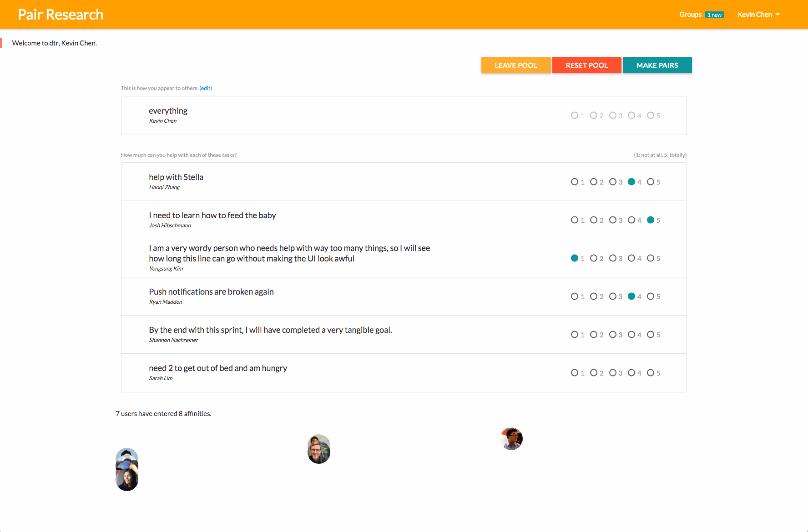Click the LEAVE POOL button

pyautogui.click(x=515, y=65)
